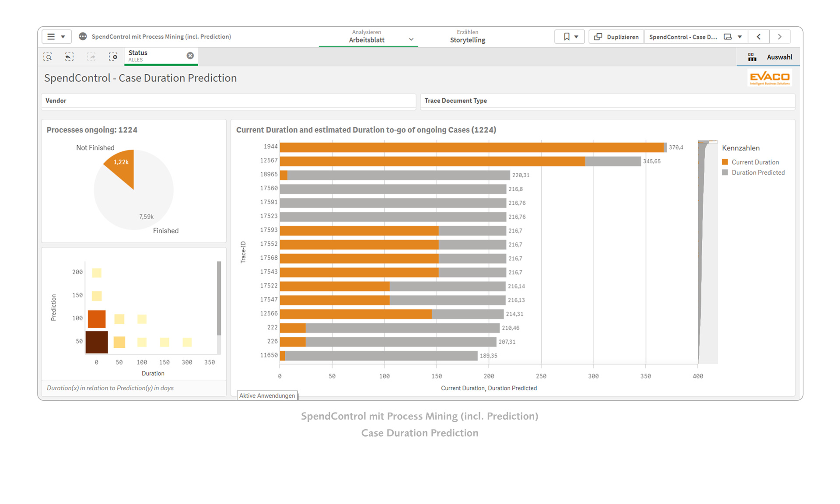
Task: Activate the smart search selection tool
Action: (48, 56)
